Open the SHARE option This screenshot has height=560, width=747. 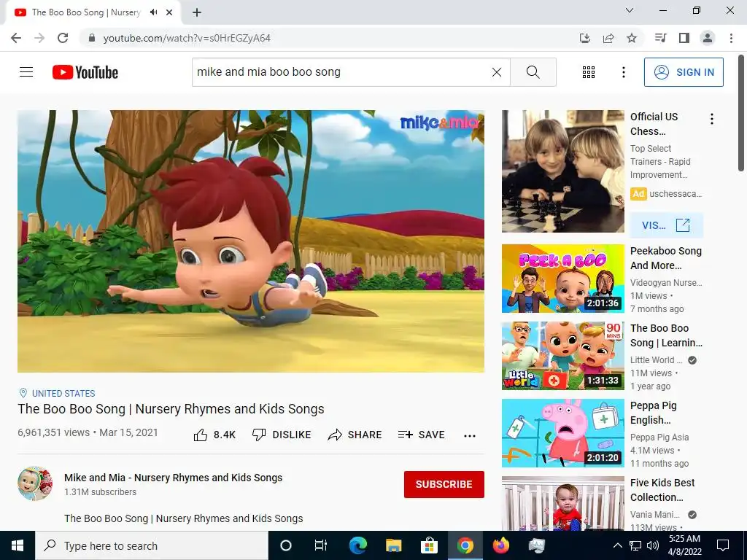355,435
